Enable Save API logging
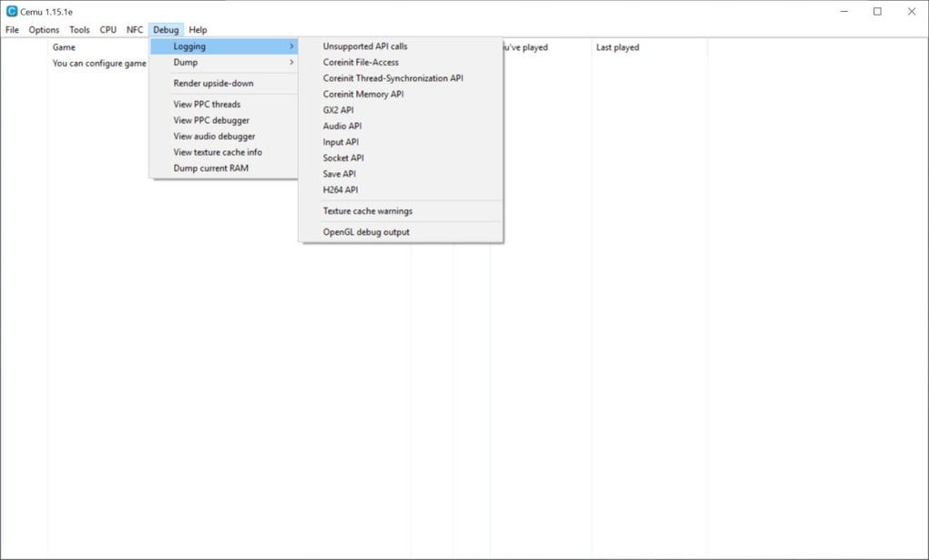 401,174
